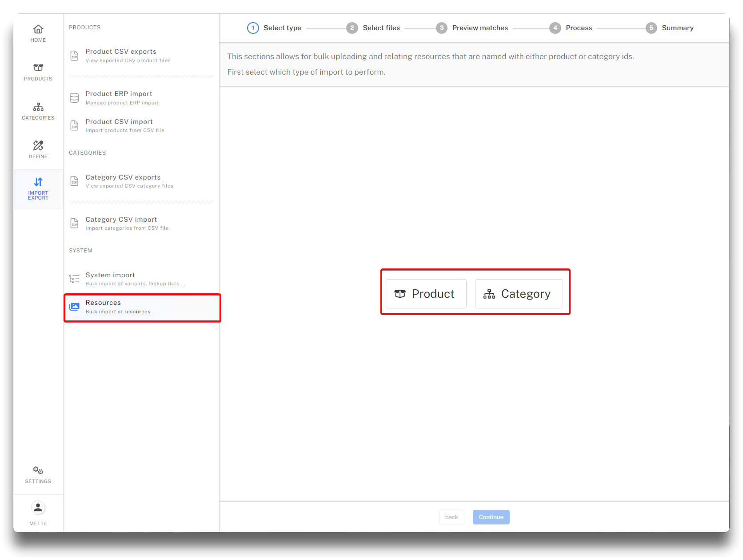Click the Mette user avatar icon

click(x=38, y=508)
